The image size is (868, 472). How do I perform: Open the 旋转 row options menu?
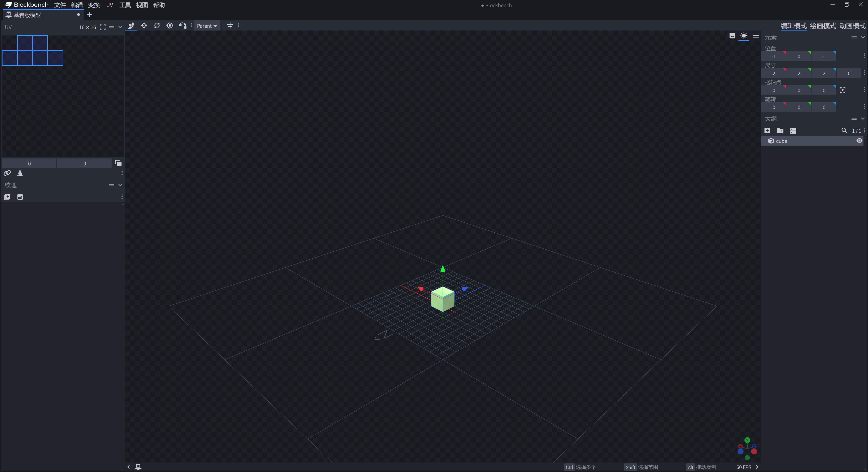[x=864, y=107]
